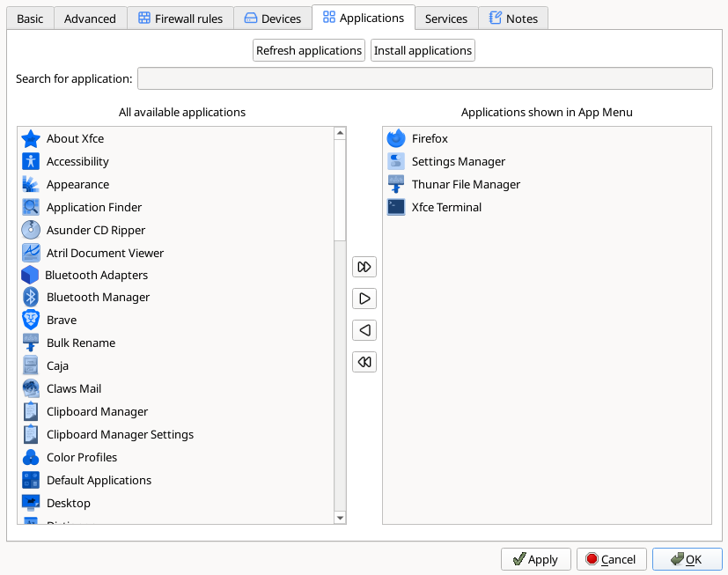Select 'Firefox' text in App Menu list
The width and height of the screenshot is (728, 575).
point(430,138)
